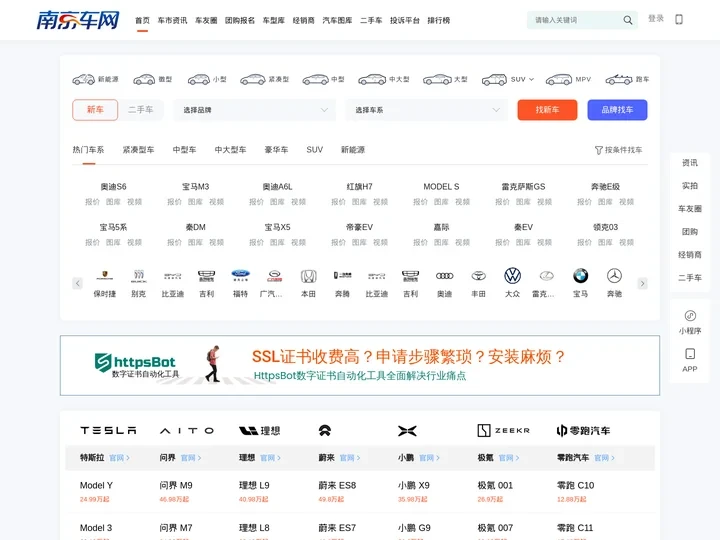Switch toggle to 新车
This screenshot has width=720, height=540.
point(95,110)
